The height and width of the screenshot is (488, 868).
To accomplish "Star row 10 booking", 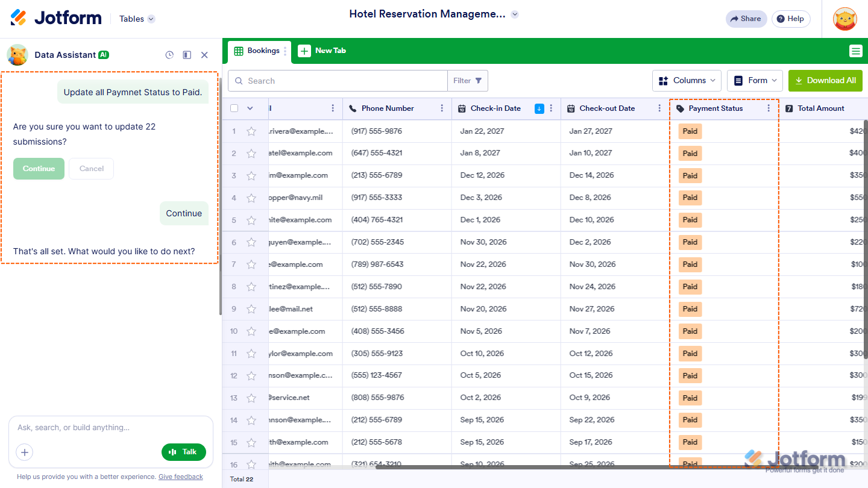I will pyautogui.click(x=251, y=331).
